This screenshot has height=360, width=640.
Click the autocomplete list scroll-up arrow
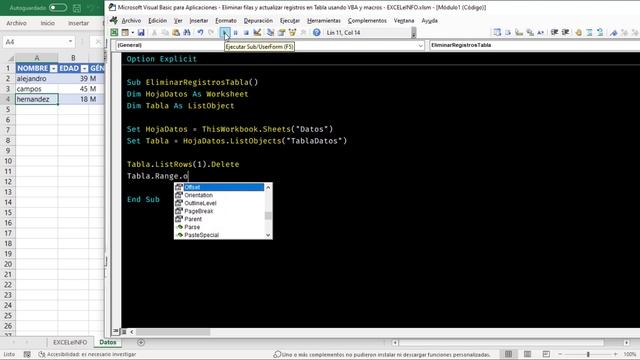[268, 187]
